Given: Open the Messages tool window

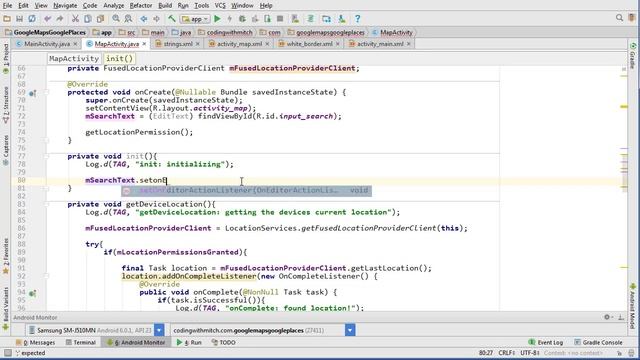Looking at the screenshot, I should coord(35,342).
